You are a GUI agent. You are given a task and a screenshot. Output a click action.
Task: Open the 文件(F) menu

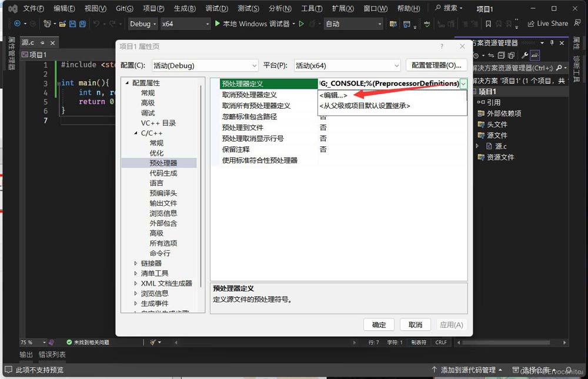[34, 8]
